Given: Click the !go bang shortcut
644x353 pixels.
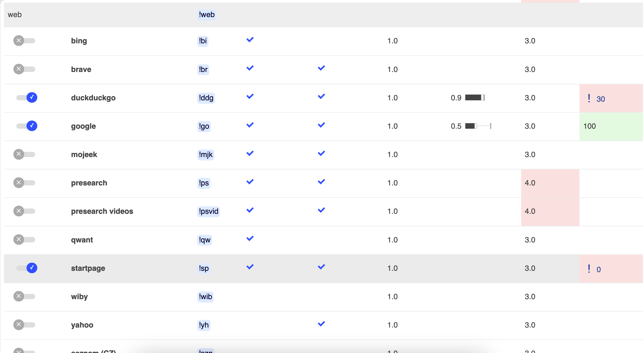Looking at the screenshot, I should pyautogui.click(x=204, y=126).
